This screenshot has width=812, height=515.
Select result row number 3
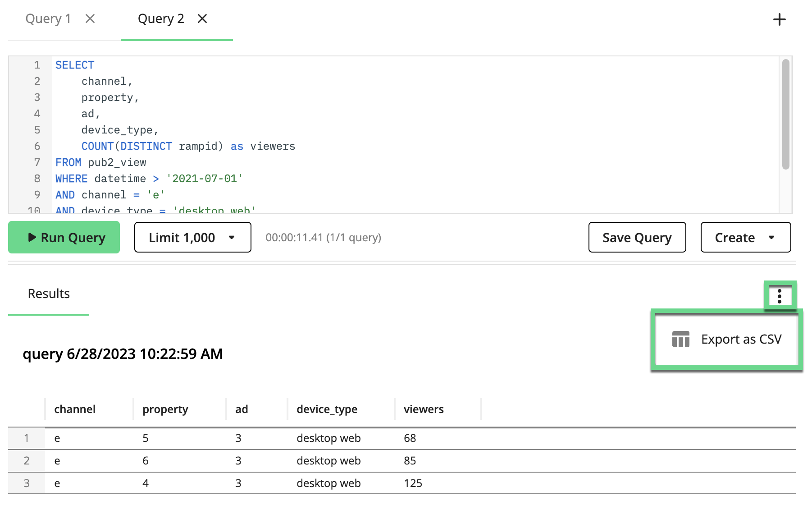(x=27, y=483)
